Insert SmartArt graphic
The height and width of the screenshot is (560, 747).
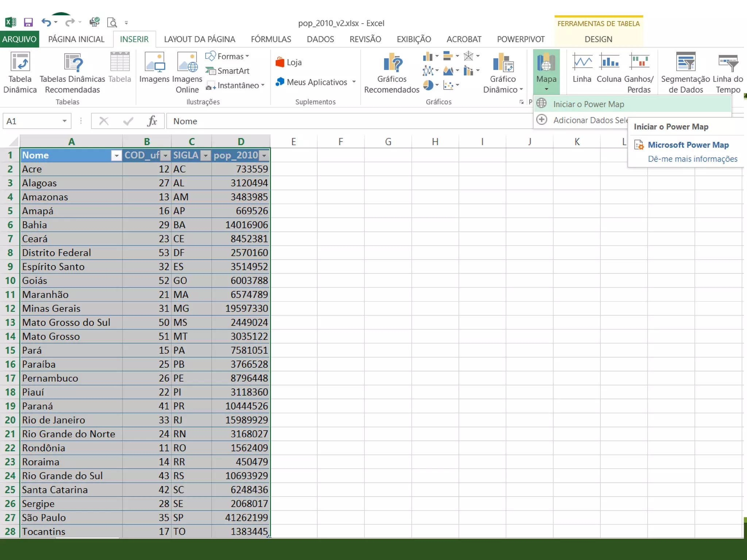click(228, 71)
